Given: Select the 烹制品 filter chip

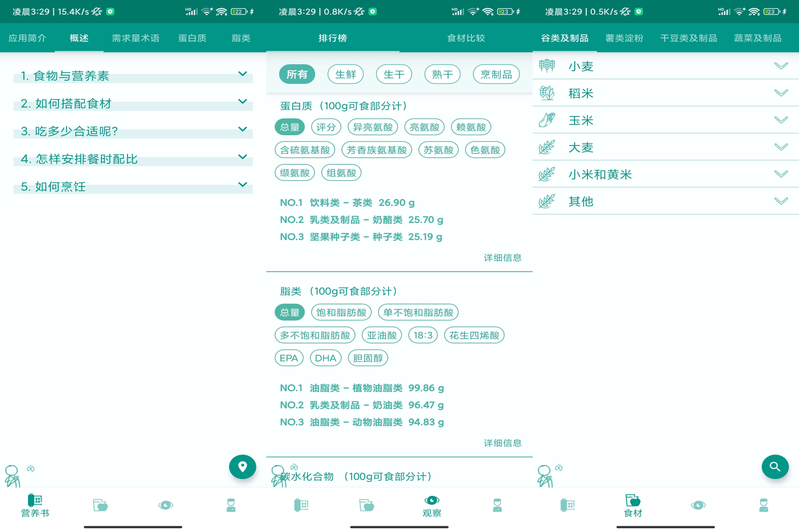Looking at the screenshot, I should [496, 74].
